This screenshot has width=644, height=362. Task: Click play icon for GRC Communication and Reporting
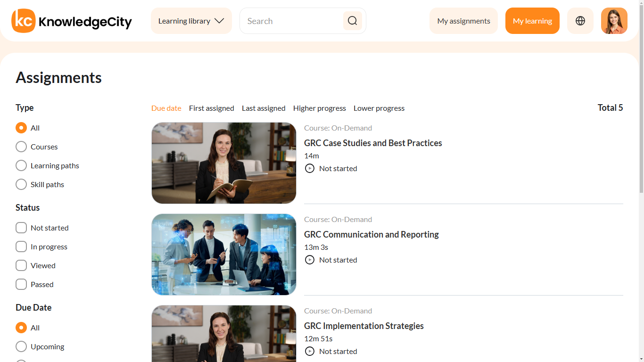click(309, 260)
